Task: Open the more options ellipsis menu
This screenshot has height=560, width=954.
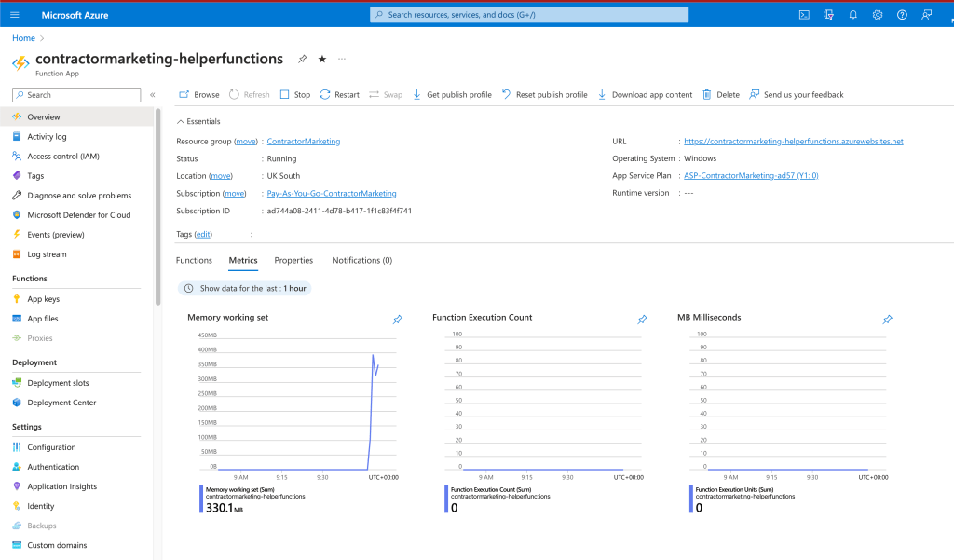Action: (342, 59)
